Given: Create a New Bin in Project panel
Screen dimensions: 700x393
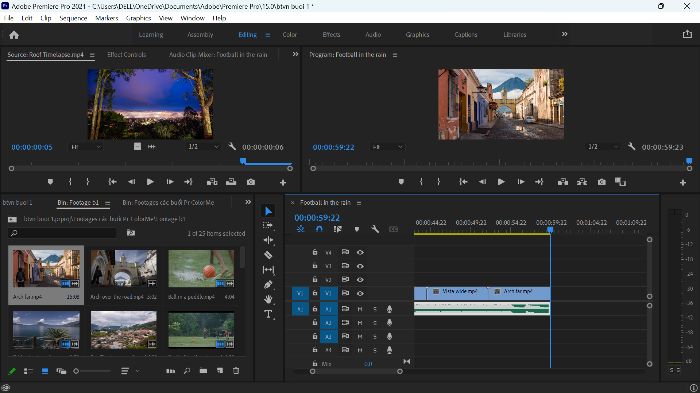Looking at the screenshot, I should point(204,371).
